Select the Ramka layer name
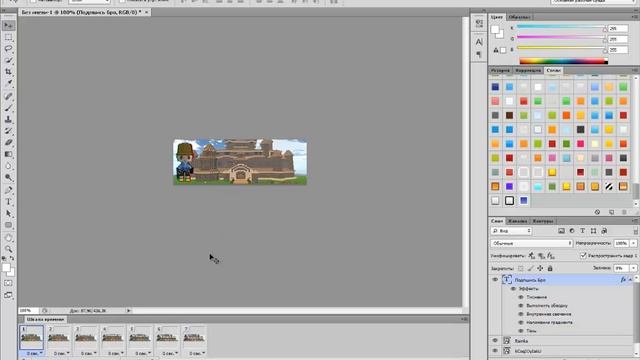Viewport: 640px width, 360px height. pyautogui.click(x=521, y=341)
